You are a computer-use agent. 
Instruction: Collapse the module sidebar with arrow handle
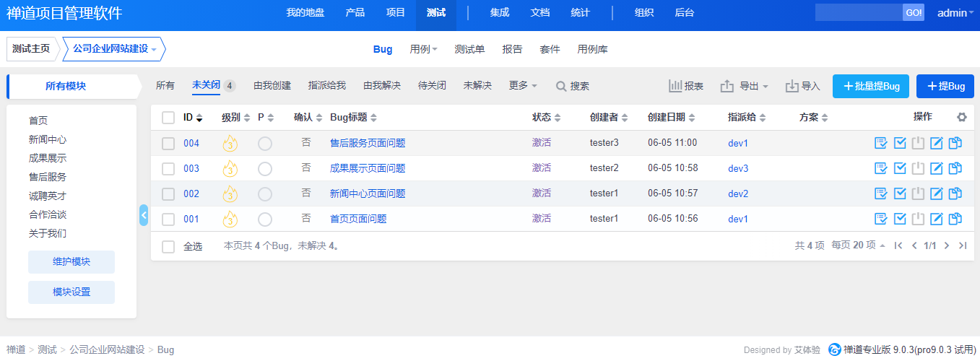pyautogui.click(x=144, y=215)
